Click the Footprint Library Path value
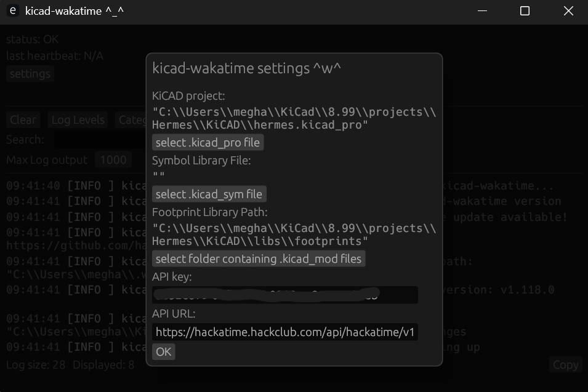588x392 pixels. click(294, 234)
